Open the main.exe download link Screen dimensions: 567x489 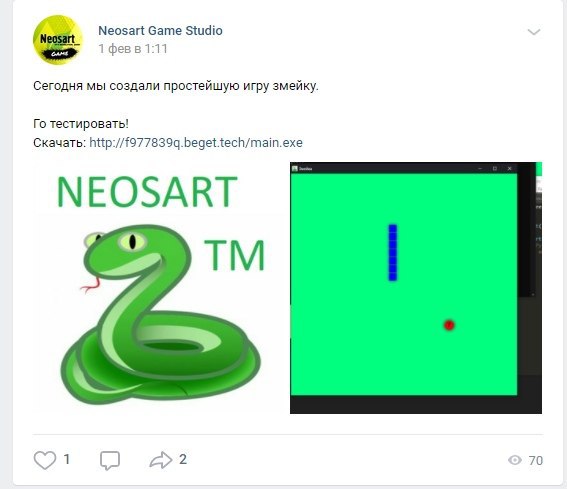click(196, 143)
